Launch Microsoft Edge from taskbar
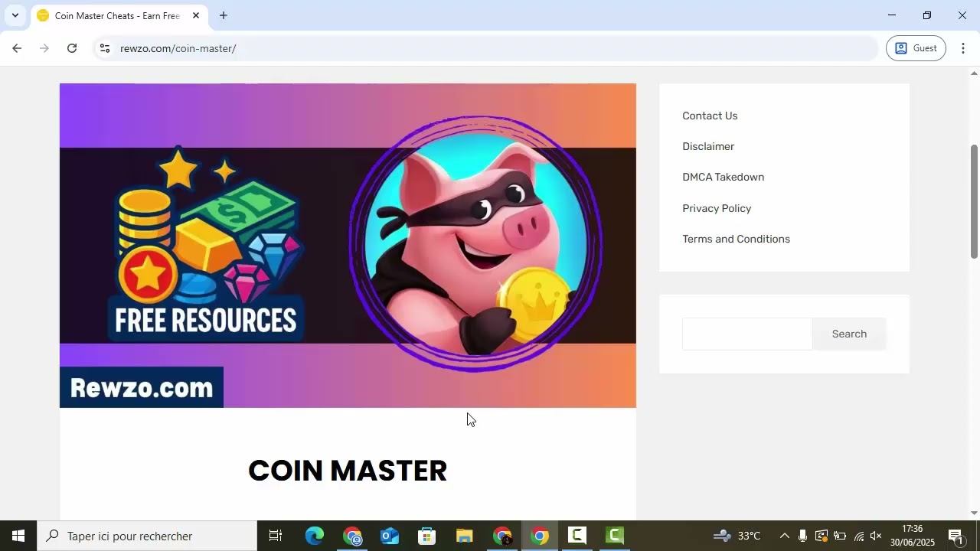980x551 pixels. [x=315, y=536]
